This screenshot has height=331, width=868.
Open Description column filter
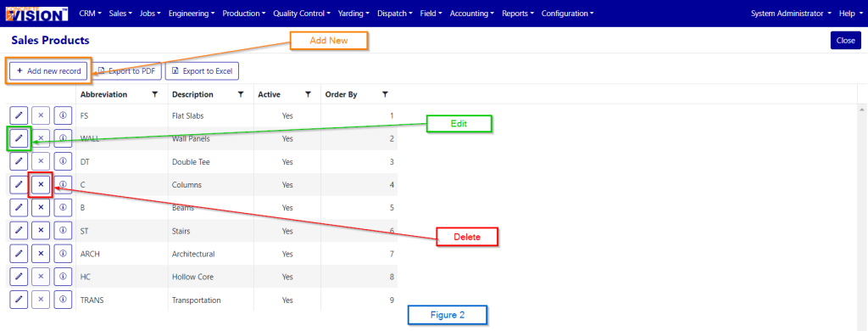click(x=241, y=95)
